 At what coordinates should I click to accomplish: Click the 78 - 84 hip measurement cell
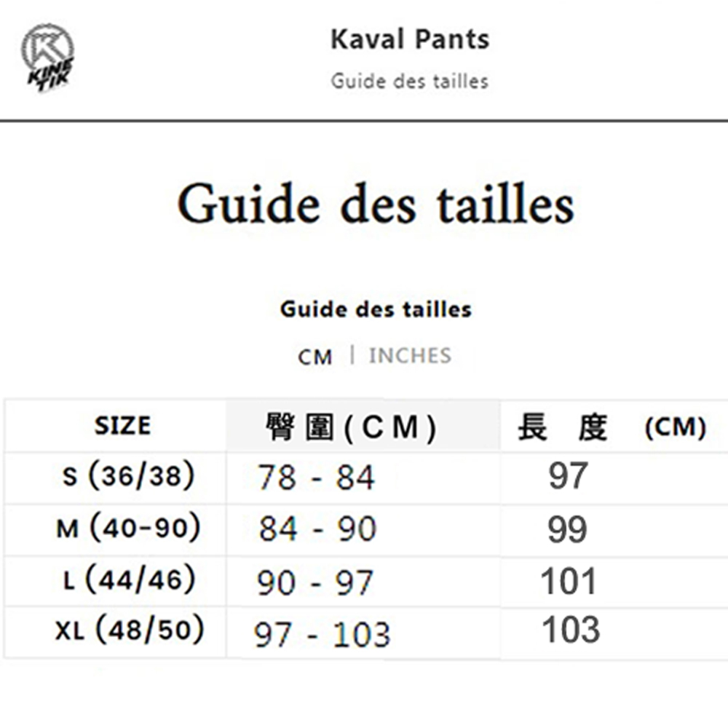(x=363, y=478)
